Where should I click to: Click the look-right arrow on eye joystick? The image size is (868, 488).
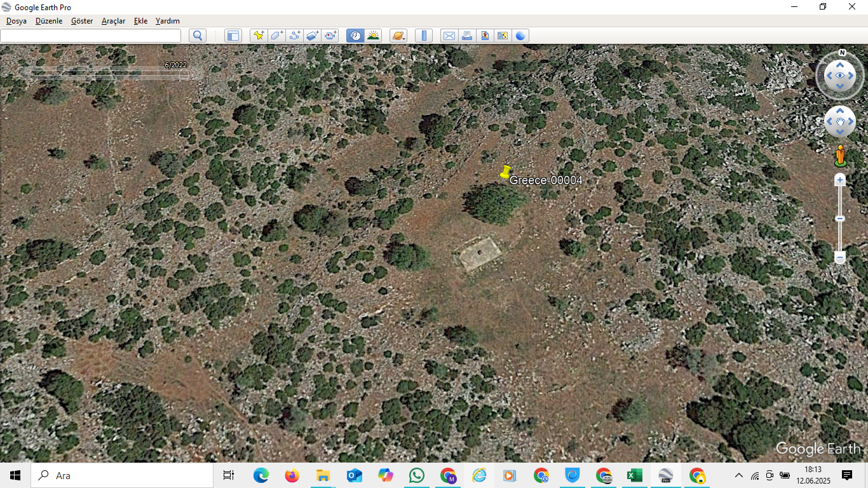click(x=851, y=76)
